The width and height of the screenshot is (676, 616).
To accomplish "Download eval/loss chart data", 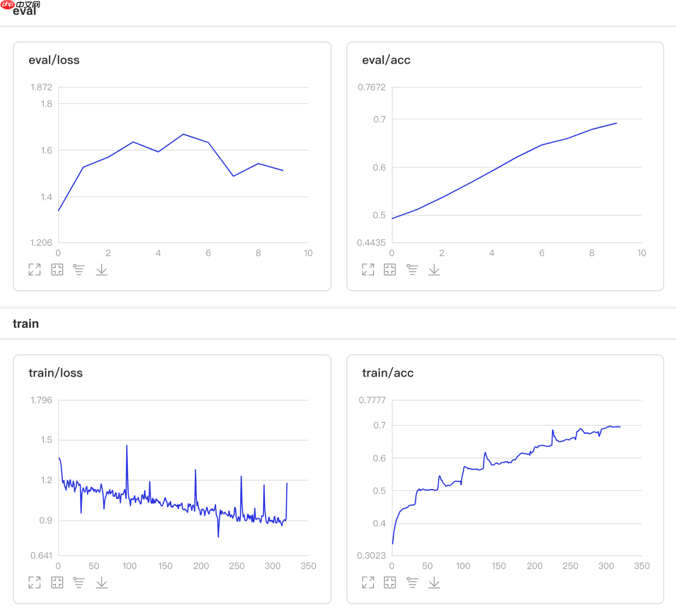I will click(102, 269).
